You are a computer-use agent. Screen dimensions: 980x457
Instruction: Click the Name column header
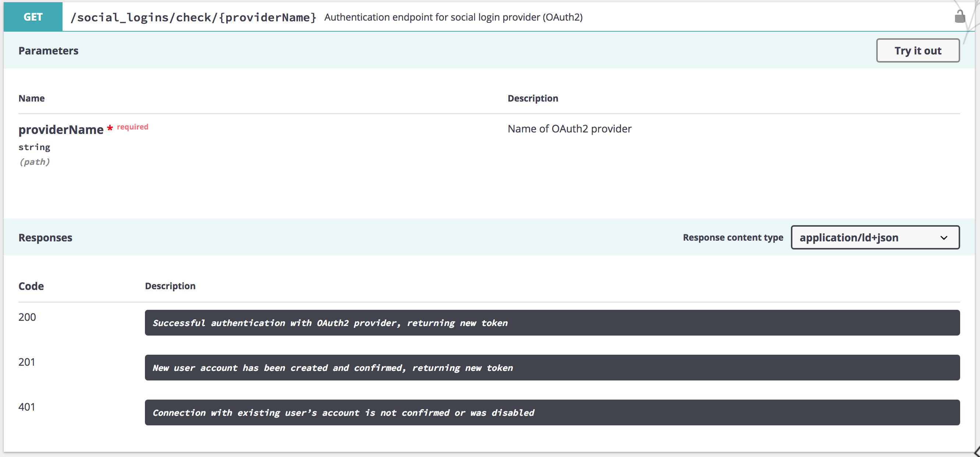click(31, 98)
